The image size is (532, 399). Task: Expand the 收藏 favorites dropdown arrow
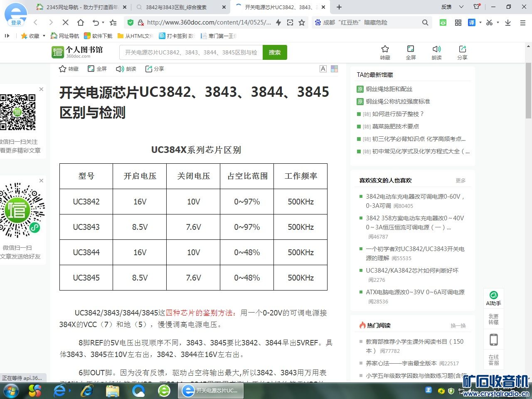pyautogui.click(x=44, y=36)
